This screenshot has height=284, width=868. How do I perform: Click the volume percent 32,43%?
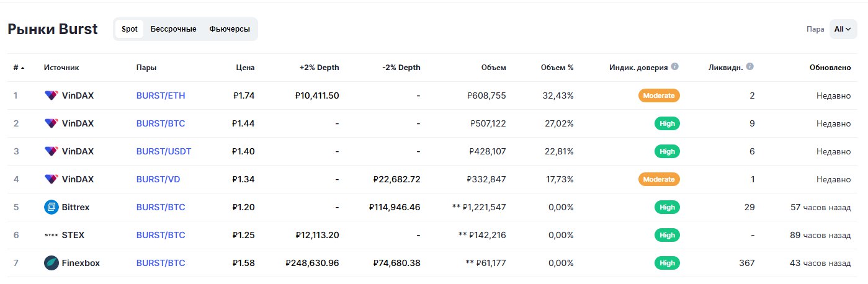click(558, 95)
